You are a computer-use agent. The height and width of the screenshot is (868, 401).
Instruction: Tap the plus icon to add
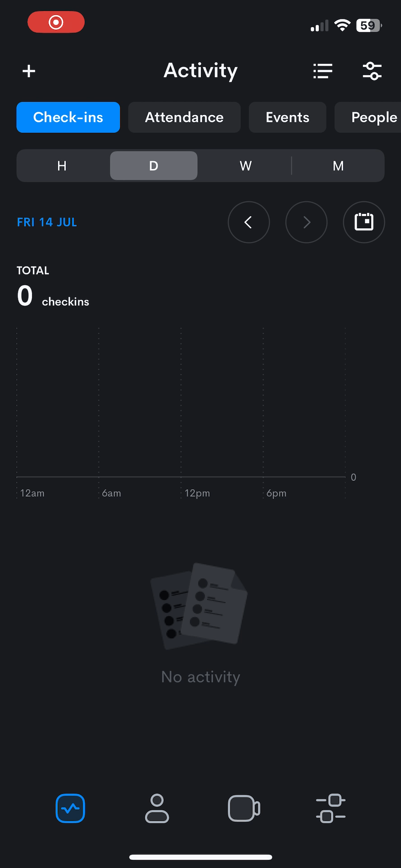point(29,71)
